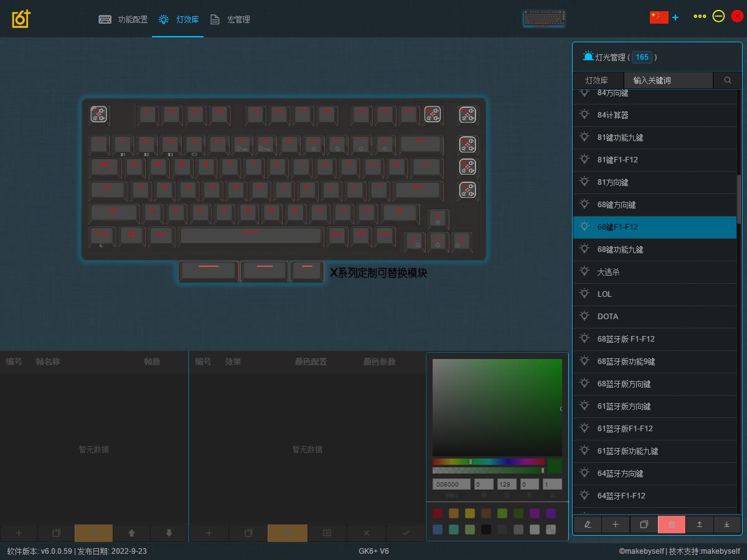
Task: Click the upload arrow icon under lighting list
Action: (699, 525)
